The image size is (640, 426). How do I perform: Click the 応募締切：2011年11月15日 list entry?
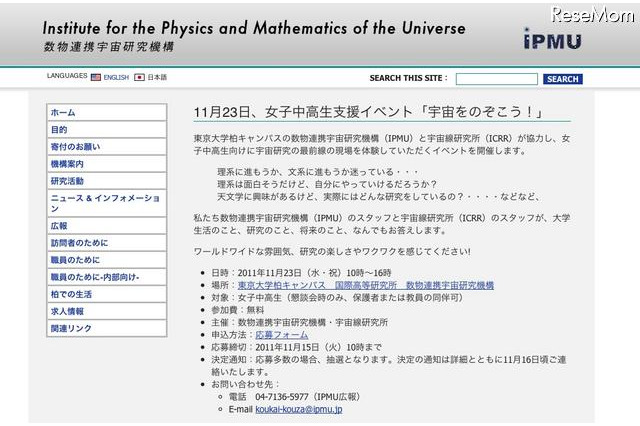pyautogui.click(x=296, y=347)
